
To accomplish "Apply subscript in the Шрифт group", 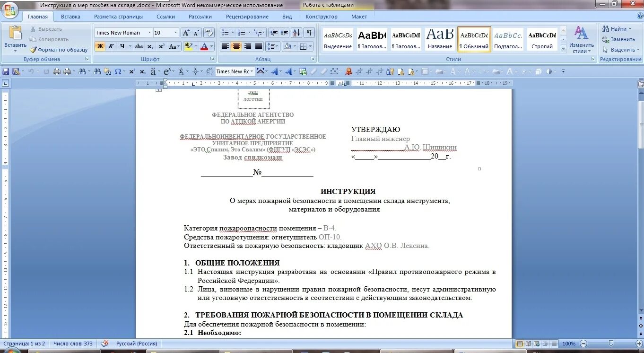I will click(x=150, y=46).
